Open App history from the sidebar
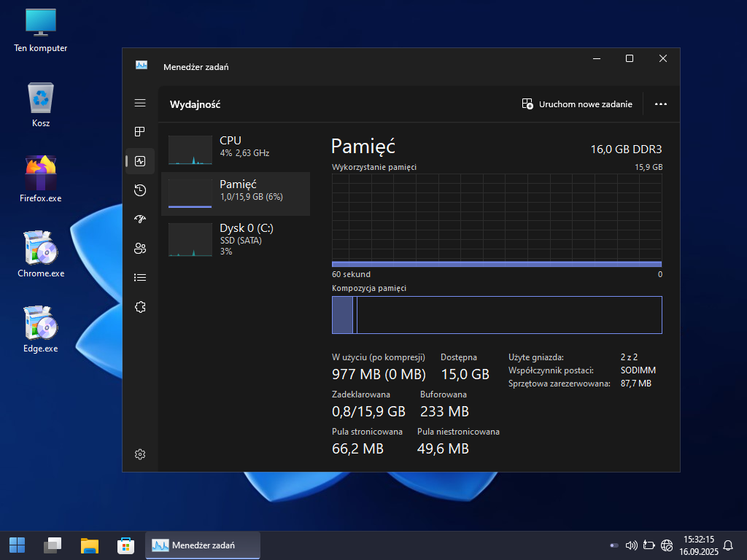 pos(140,190)
